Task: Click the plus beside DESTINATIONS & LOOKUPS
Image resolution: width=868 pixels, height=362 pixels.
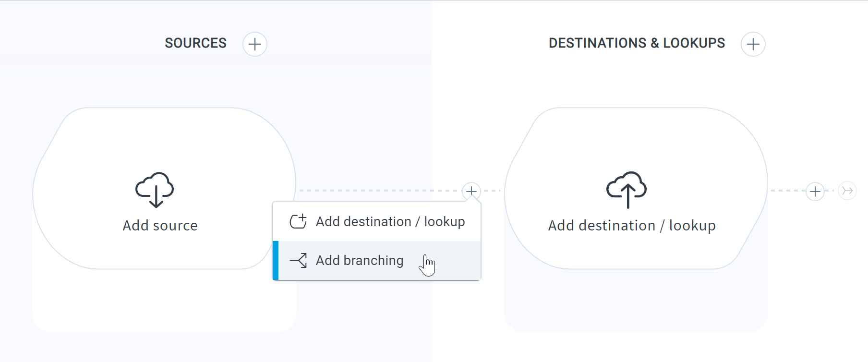Action: tap(753, 44)
